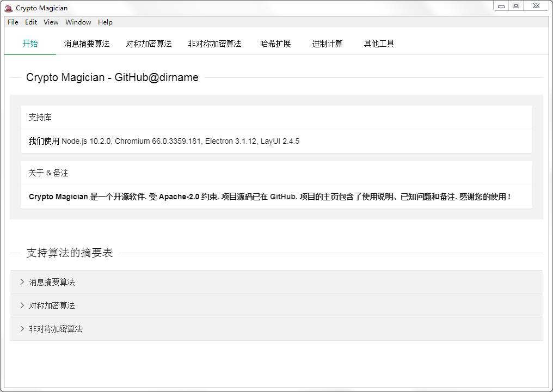Screen dimensions: 553x392
Task: Open the View menu
Action: point(51,22)
